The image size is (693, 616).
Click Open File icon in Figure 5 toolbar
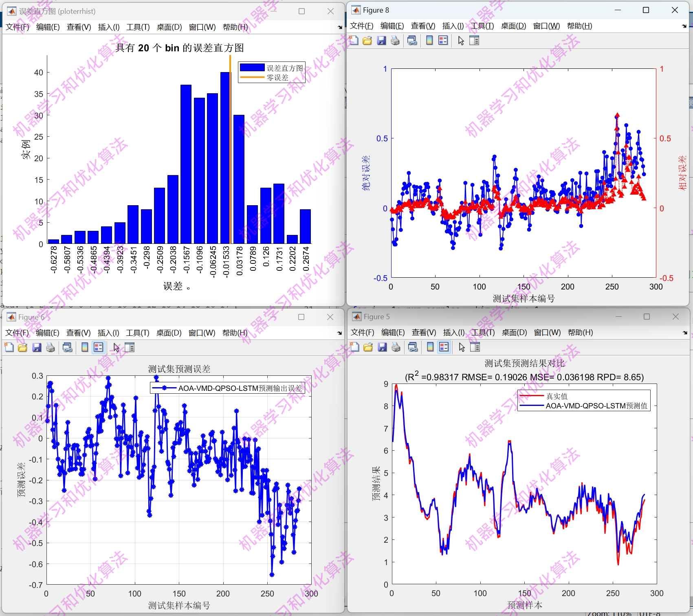point(368,347)
